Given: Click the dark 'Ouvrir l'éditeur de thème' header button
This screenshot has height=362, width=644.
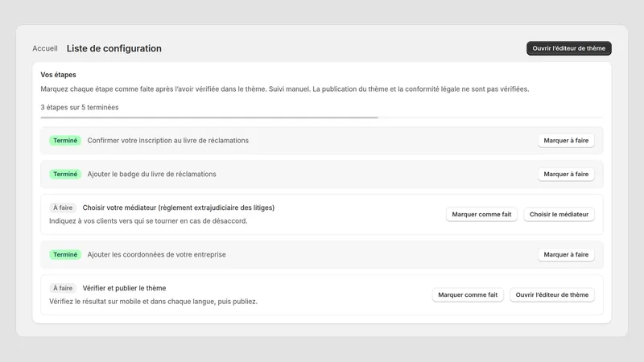Looking at the screenshot, I should [569, 48].
